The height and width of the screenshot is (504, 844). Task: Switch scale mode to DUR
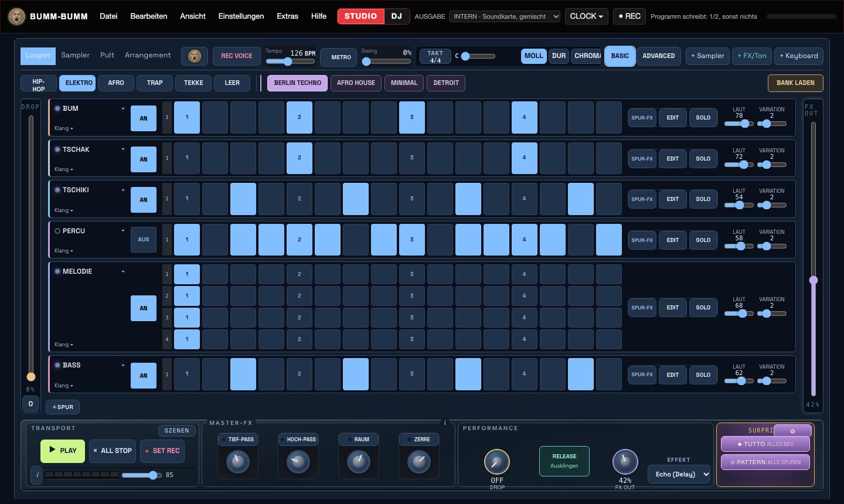click(559, 56)
